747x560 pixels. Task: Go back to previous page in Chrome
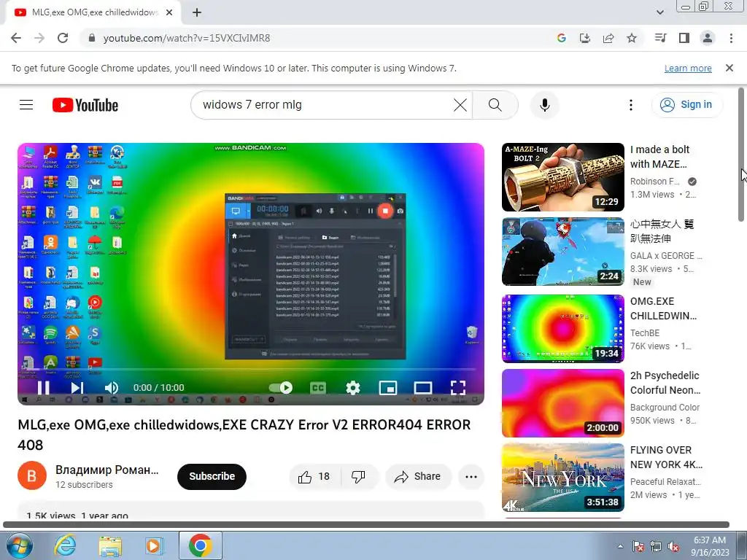[x=16, y=38]
